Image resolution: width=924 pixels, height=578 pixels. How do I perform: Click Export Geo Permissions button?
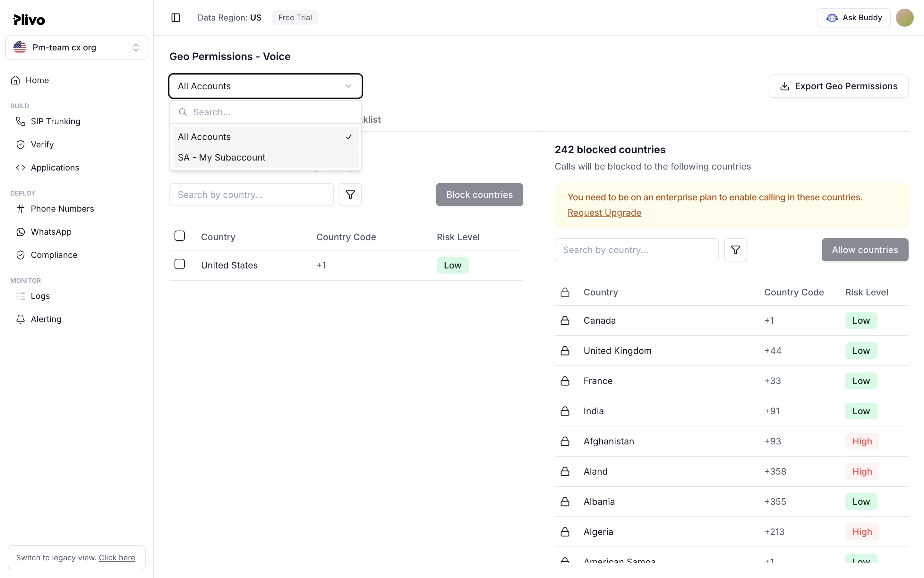(x=838, y=86)
